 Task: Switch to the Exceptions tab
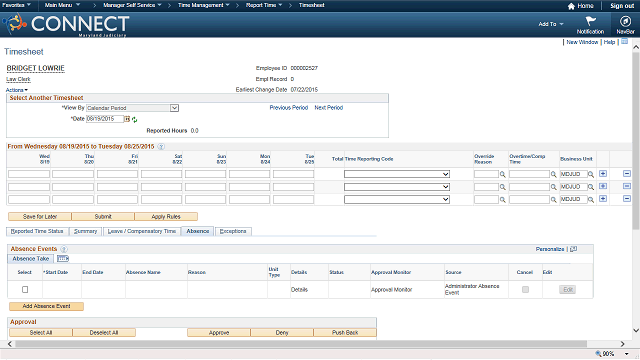pyautogui.click(x=233, y=231)
